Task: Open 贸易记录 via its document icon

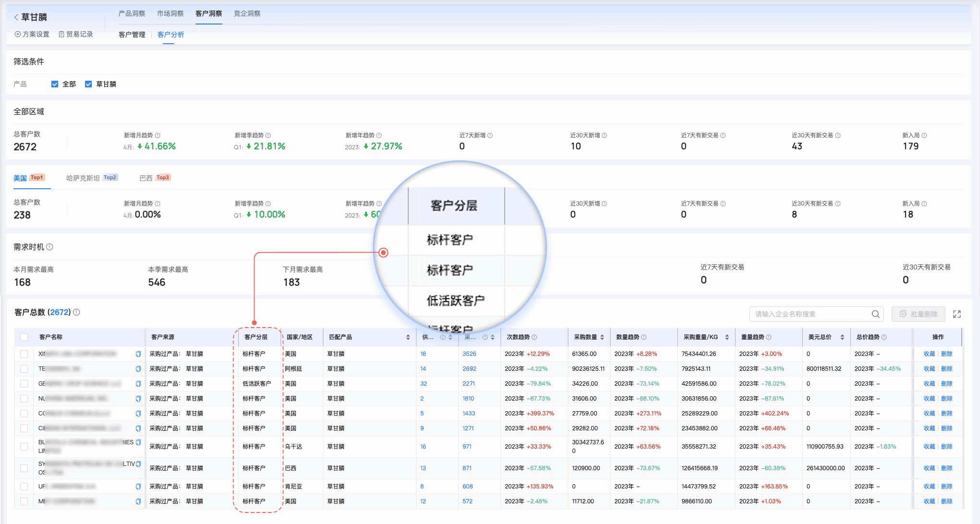Action: coord(61,34)
